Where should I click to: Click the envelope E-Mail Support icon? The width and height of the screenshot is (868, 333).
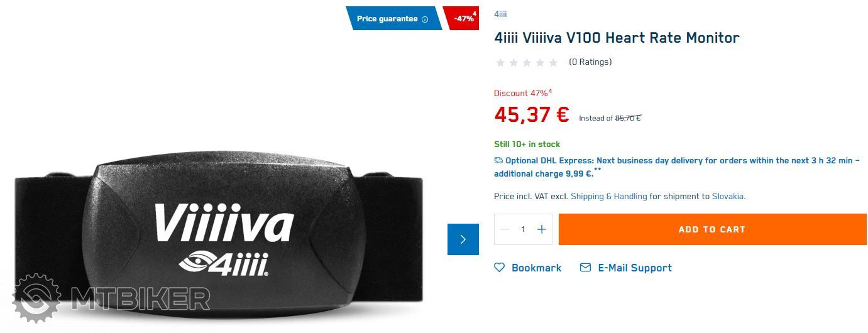(x=585, y=268)
